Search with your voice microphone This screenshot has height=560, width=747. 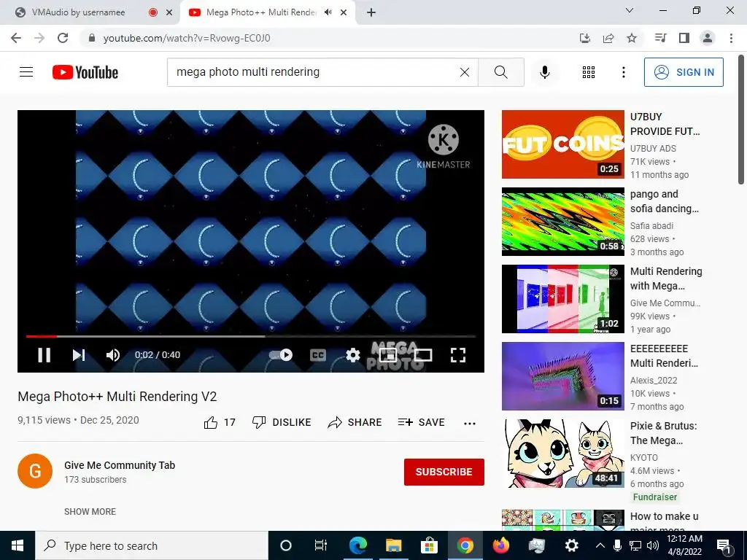pyautogui.click(x=545, y=72)
